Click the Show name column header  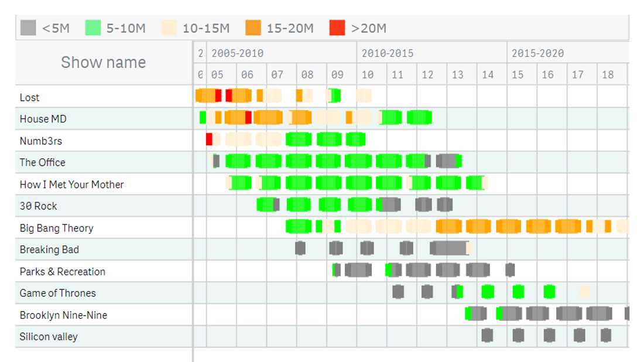[x=104, y=63]
